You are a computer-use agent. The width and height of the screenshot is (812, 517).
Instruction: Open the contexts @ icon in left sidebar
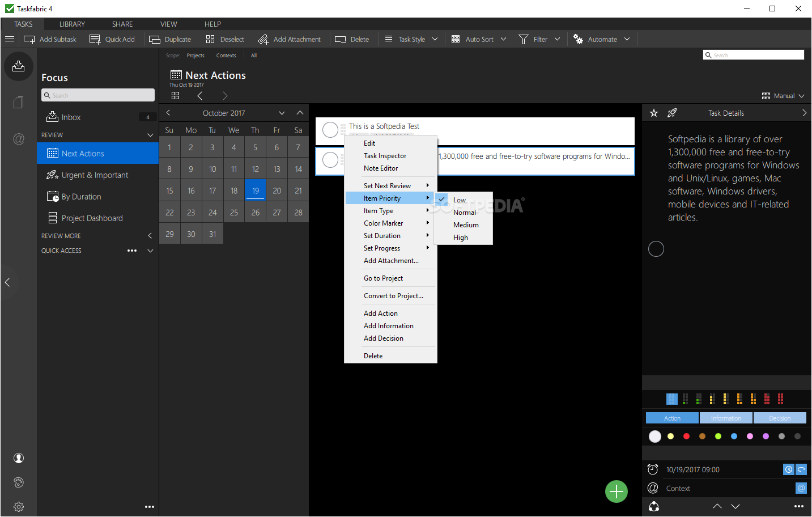(19, 139)
